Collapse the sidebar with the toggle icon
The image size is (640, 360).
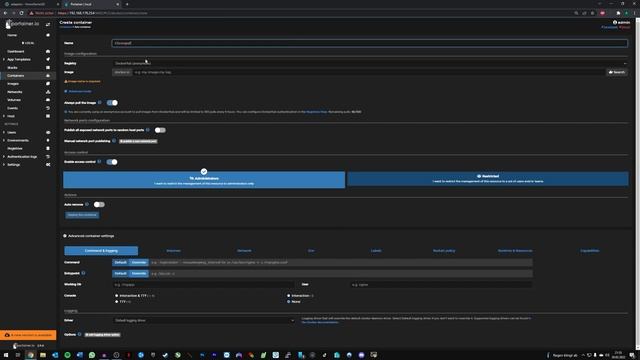point(48,24)
